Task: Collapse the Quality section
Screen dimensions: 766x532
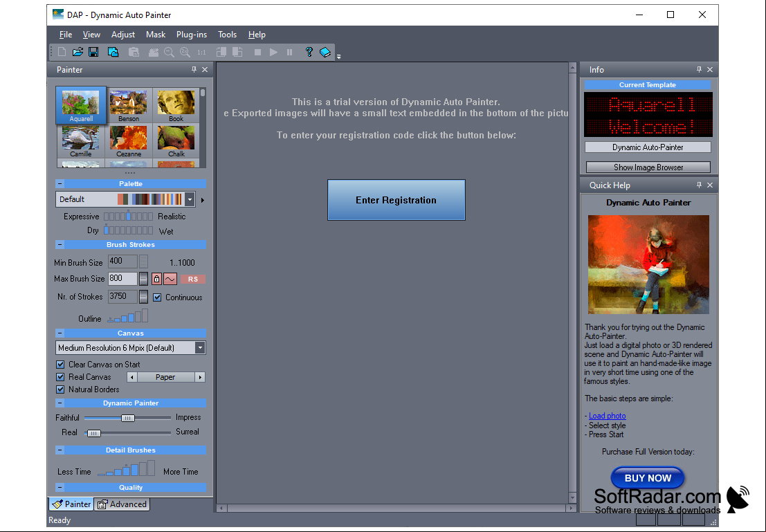Action: [60, 487]
